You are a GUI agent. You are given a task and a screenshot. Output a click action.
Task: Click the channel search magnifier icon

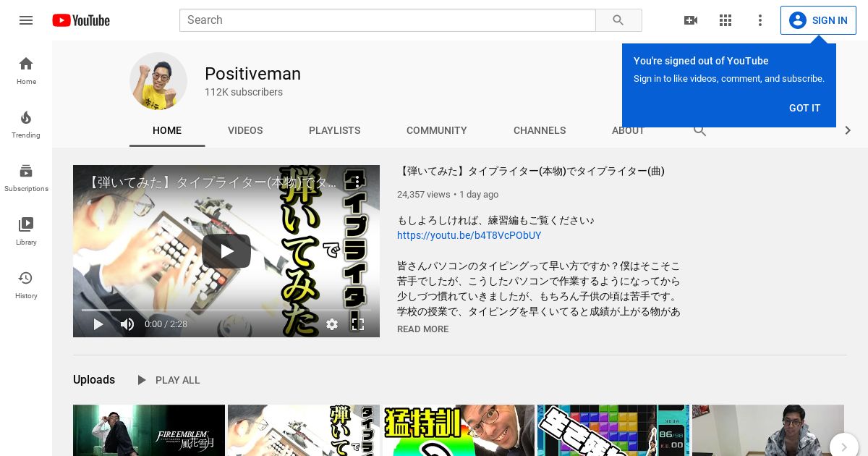click(x=699, y=130)
